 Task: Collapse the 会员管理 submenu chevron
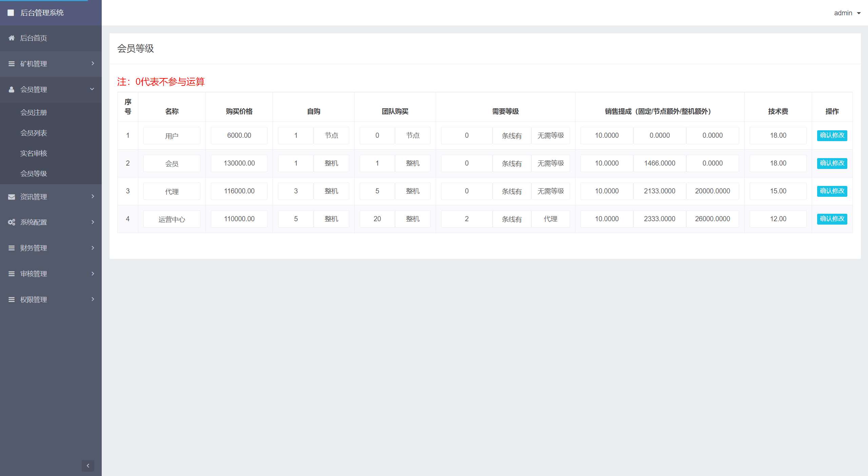(x=92, y=89)
